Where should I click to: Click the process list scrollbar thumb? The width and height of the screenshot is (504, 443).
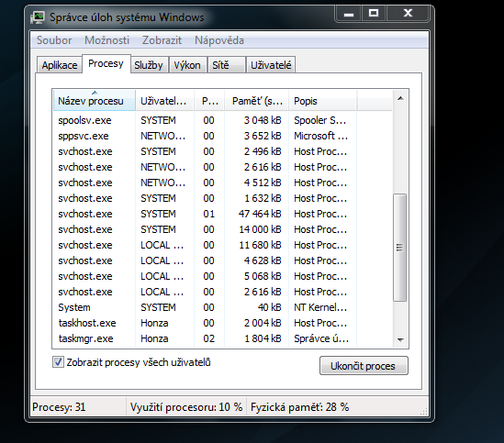tap(400, 248)
